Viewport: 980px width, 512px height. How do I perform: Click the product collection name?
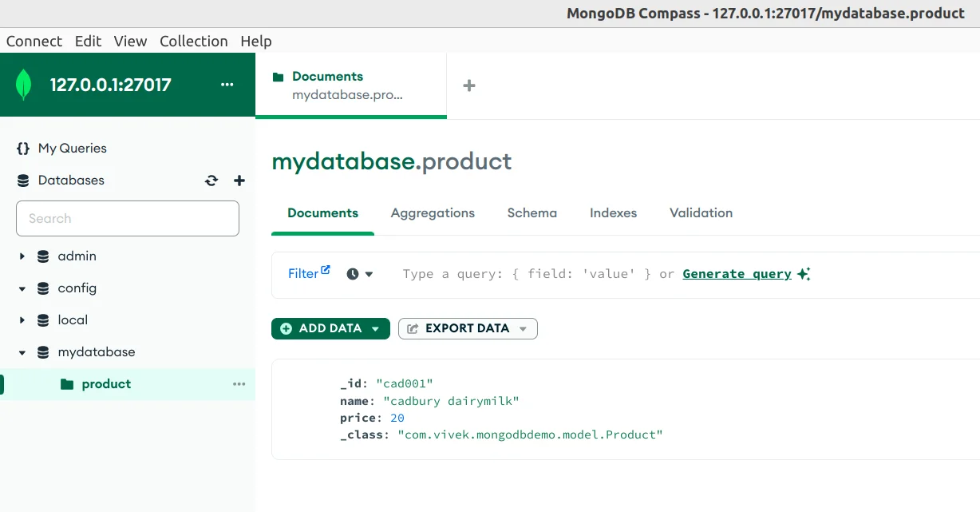(x=106, y=384)
